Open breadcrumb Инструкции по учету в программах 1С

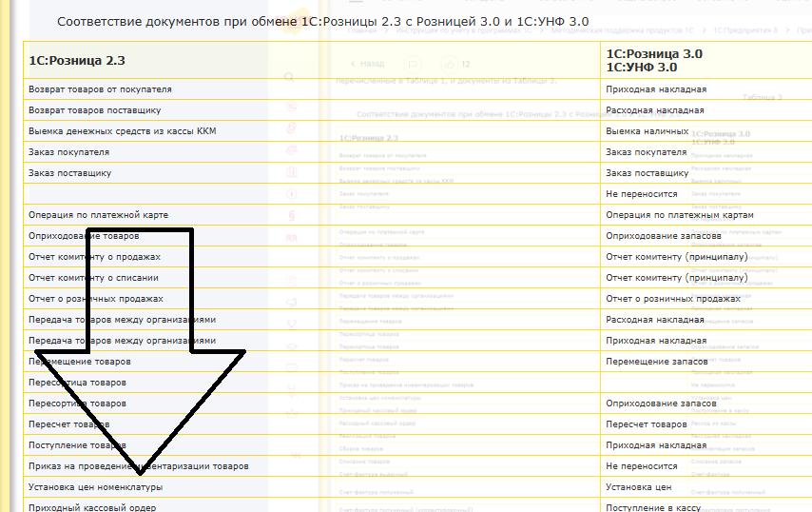(x=464, y=30)
